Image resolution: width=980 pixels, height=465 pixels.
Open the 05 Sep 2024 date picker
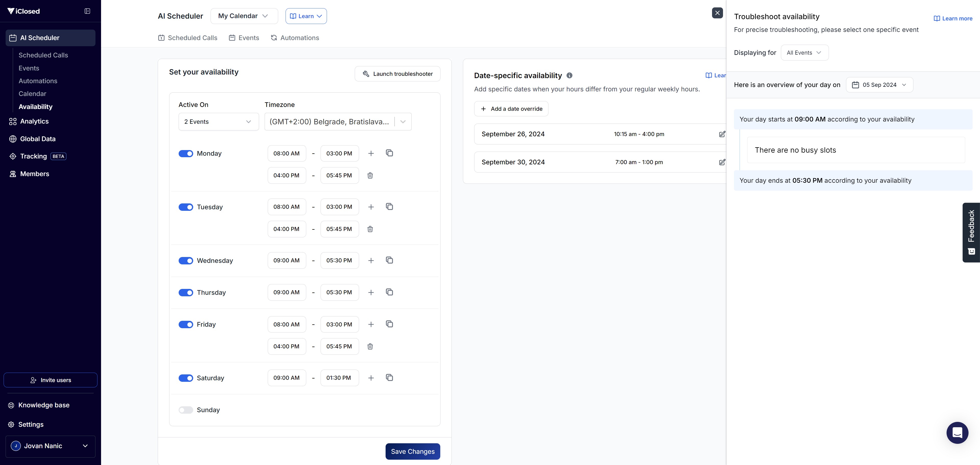click(x=879, y=85)
